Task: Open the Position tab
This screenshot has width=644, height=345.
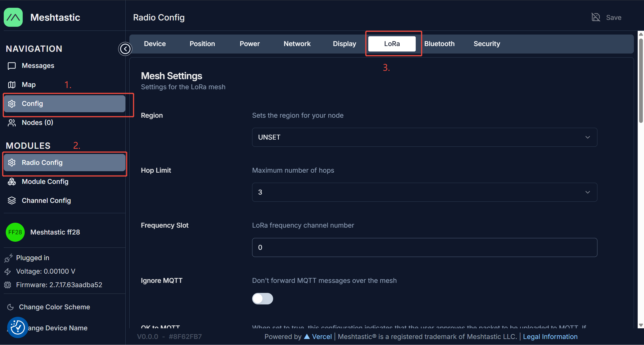Action: (x=202, y=44)
